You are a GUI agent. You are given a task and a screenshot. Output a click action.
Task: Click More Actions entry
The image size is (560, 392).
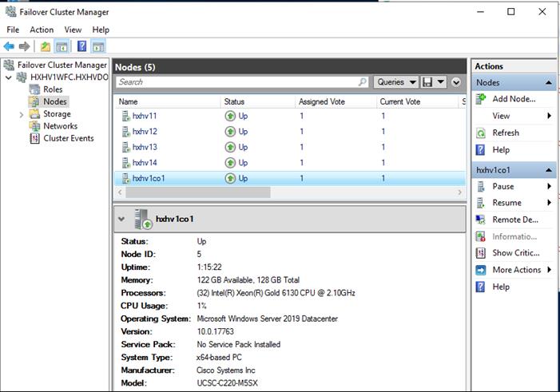[517, 270]
